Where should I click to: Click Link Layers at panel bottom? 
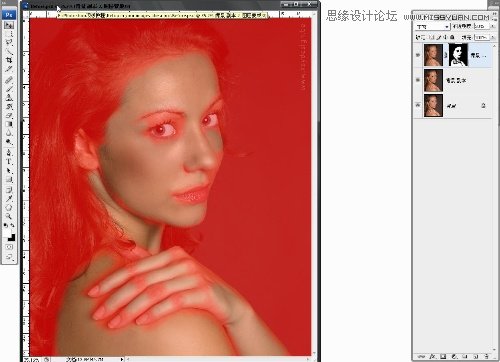(x=421, y=356)
